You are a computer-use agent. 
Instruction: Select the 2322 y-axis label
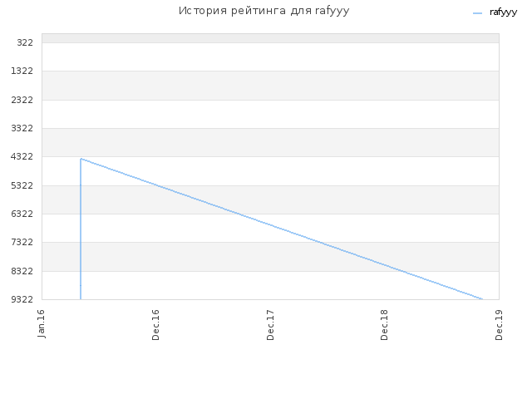(x=22, y=100)
